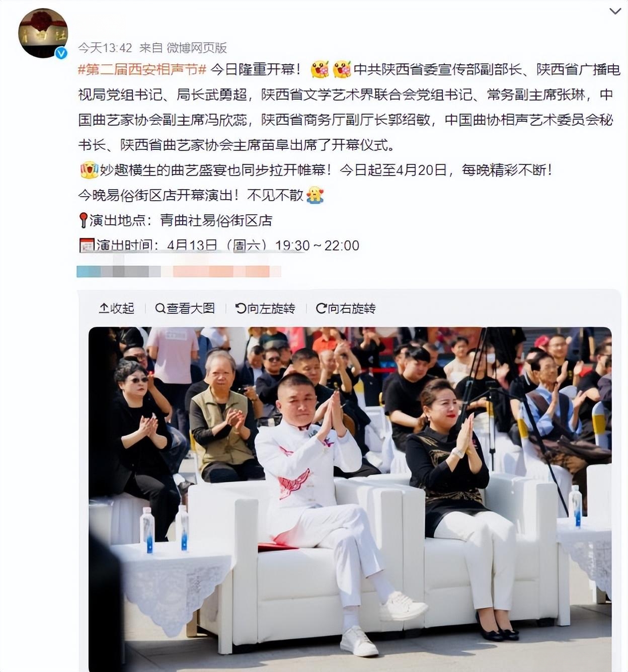Image resolution: width=628 pixels, height=672 pixels.
Task: Open the poster's profile avatar
Action: point(43,33)
